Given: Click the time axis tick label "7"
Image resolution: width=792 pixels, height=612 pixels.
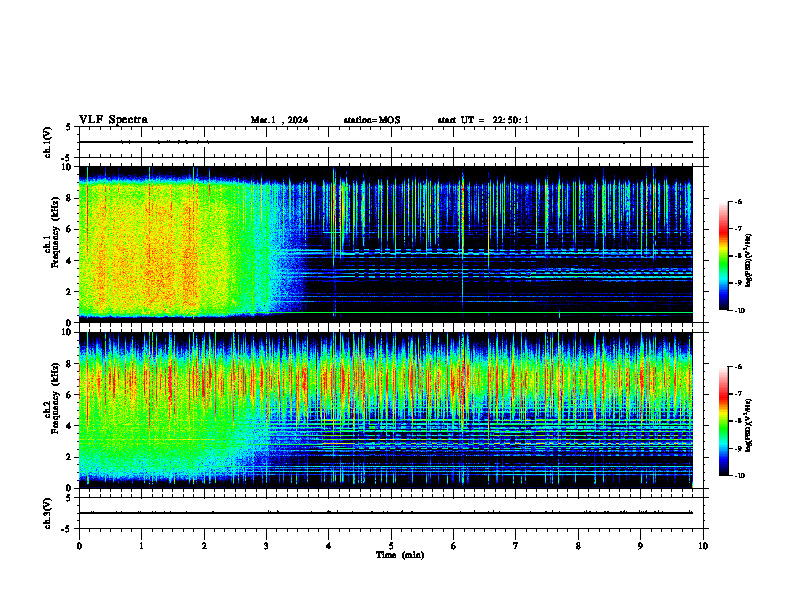Looking at the screenshot, I should [516, 546].
